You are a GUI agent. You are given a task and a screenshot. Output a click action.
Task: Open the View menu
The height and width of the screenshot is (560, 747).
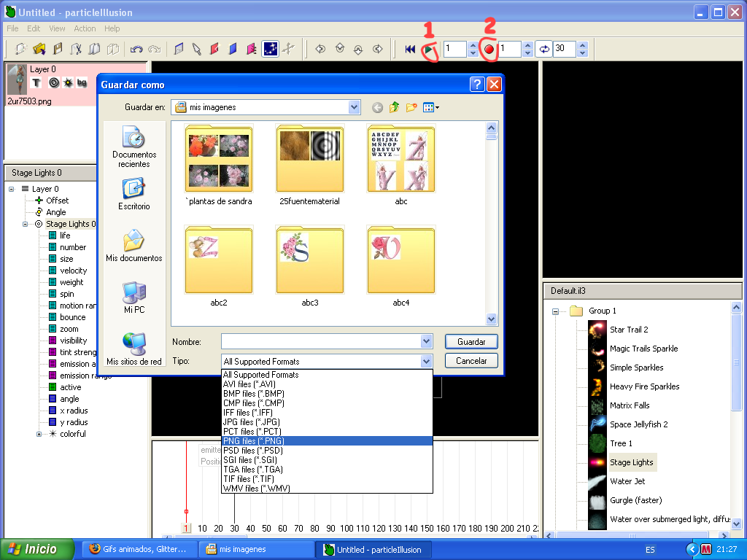pos(57,28)
